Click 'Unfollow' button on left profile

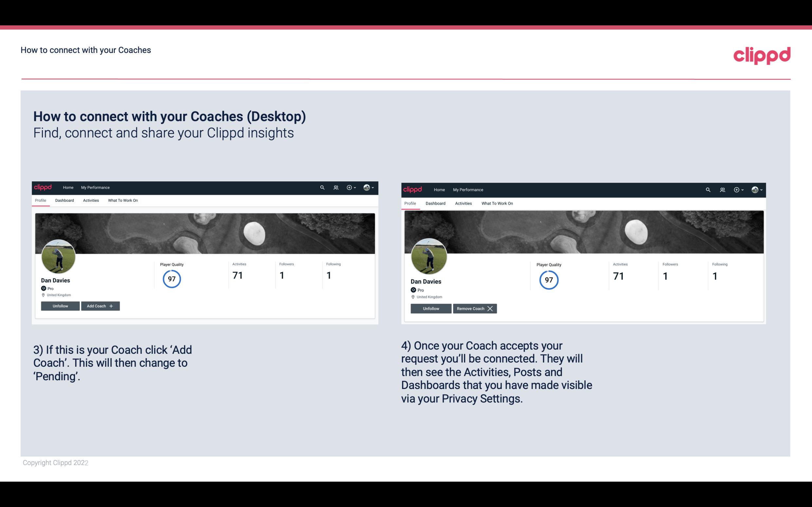pyautogui.click(x=60, y=306)
